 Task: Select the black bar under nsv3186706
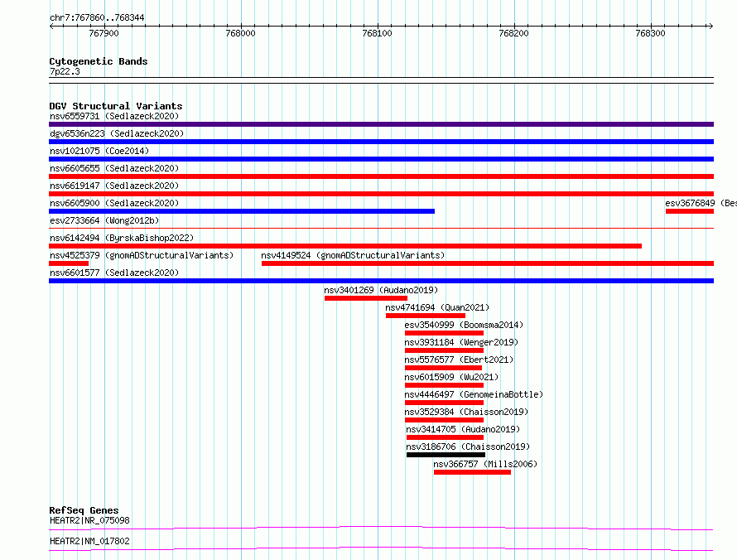tap(446, 455)
